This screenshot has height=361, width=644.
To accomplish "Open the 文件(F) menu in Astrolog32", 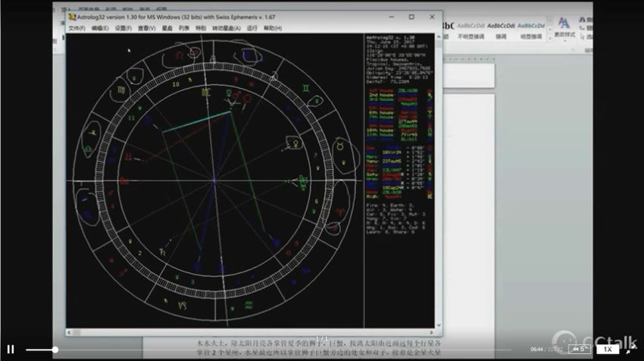I will click(x=77, y=28).
